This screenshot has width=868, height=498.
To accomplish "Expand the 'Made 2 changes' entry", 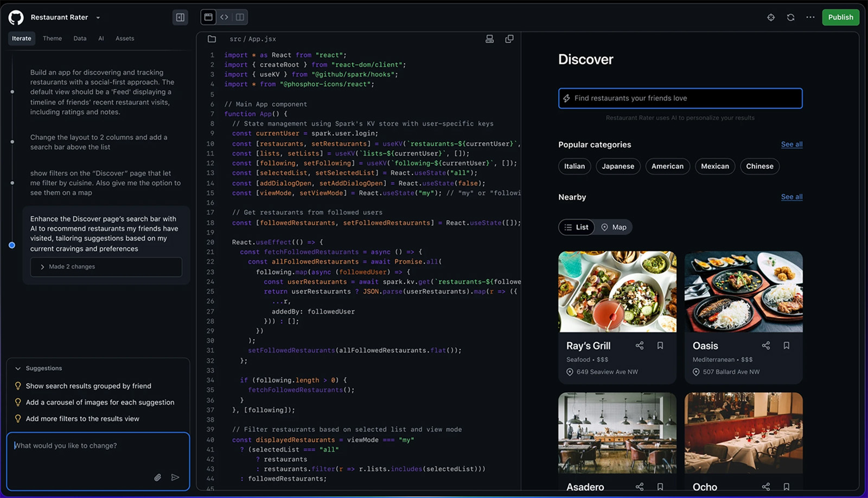I will pos(106,266).
